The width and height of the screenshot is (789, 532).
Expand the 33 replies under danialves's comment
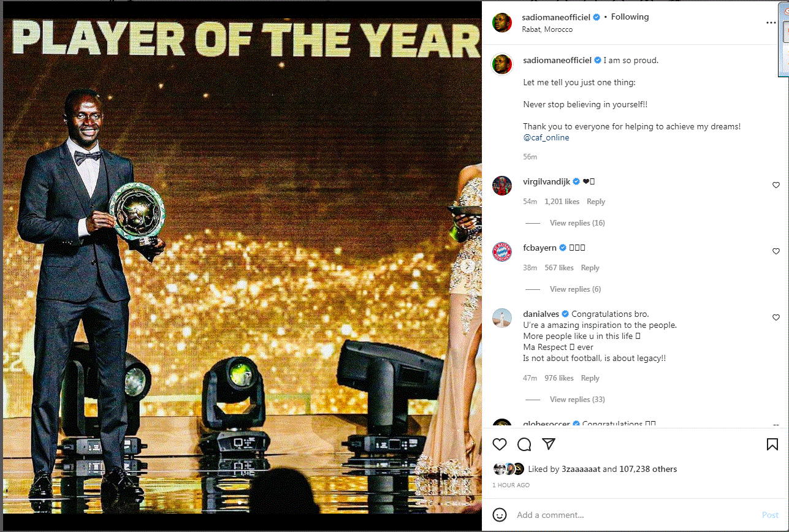tap(577, 400)
